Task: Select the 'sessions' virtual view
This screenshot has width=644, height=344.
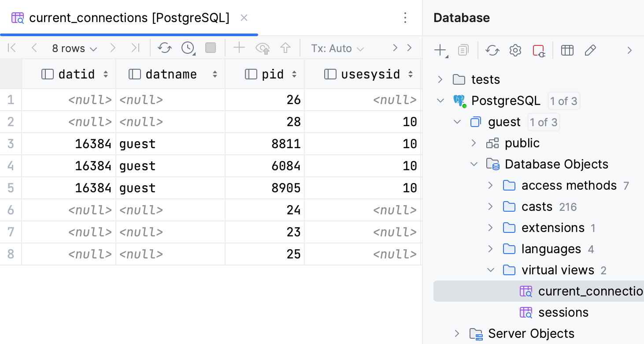Action: click(x=563, y=312)
